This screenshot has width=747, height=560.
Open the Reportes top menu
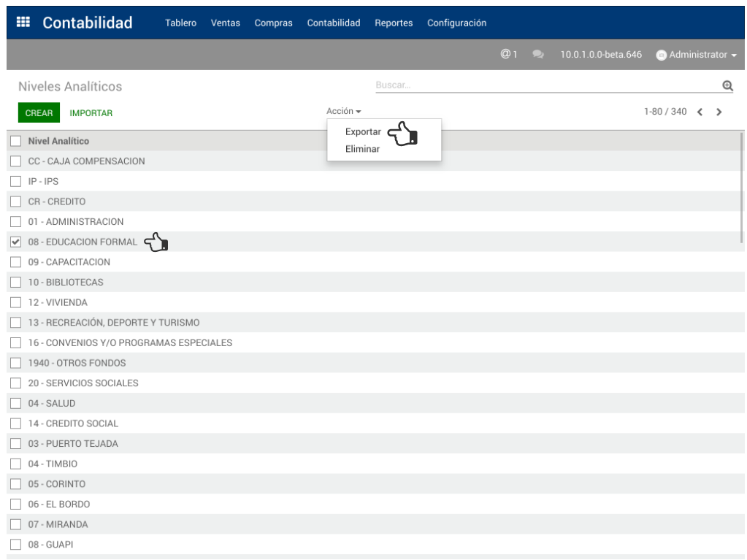(x=394, y=23)
